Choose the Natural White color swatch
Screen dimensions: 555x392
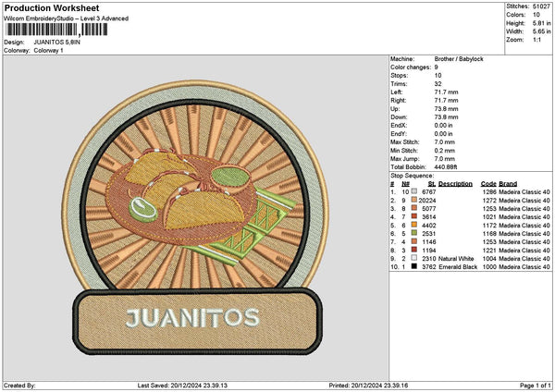pyautogui.click(x=413, y=258)
